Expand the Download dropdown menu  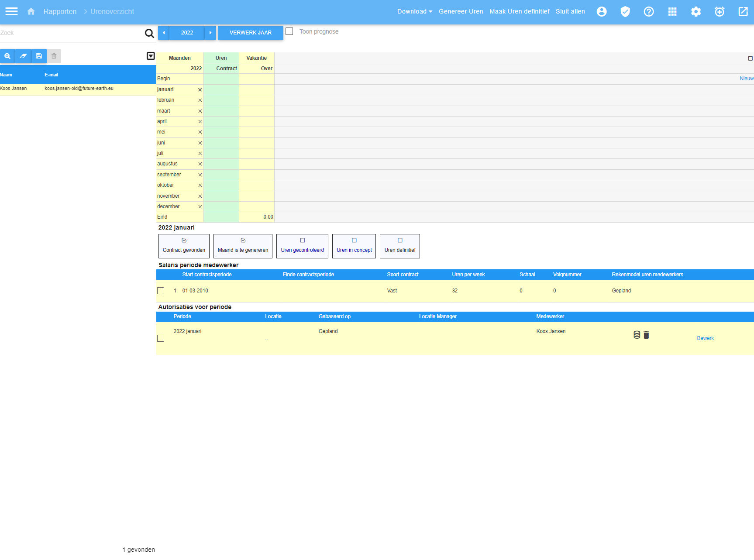(414, 11)
